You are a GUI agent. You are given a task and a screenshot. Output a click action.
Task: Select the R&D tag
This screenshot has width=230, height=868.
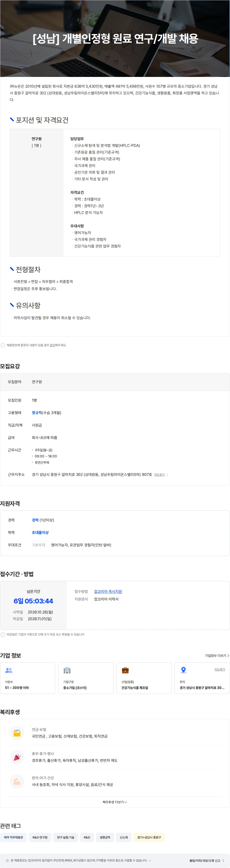tap(87, 837)
